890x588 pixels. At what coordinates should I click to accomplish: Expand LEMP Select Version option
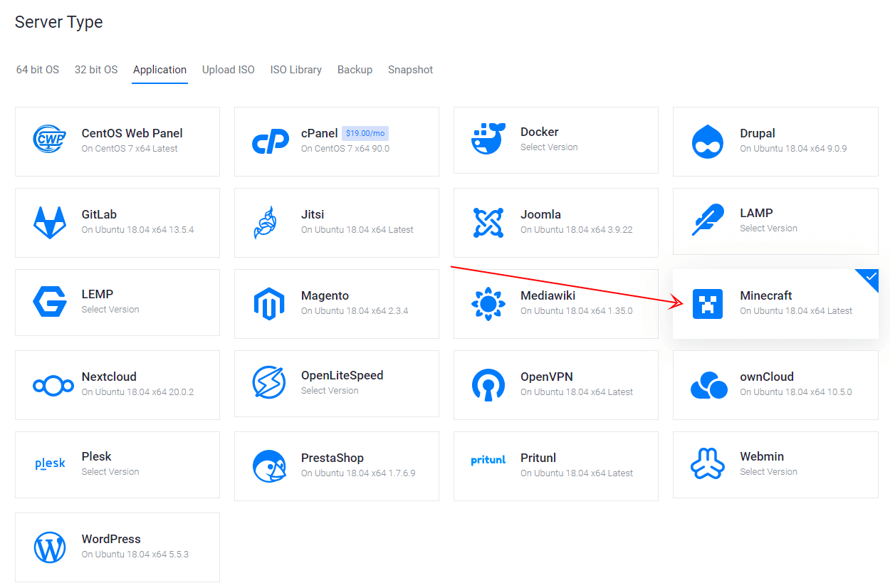click(110, 310)
